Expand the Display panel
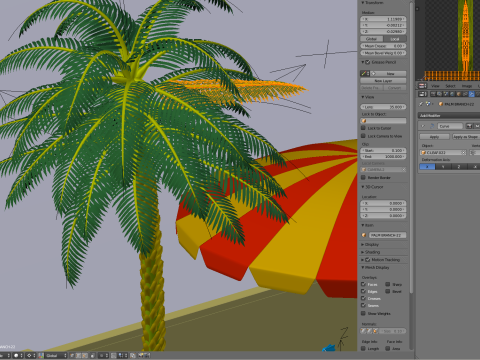 tap(363, 245)
